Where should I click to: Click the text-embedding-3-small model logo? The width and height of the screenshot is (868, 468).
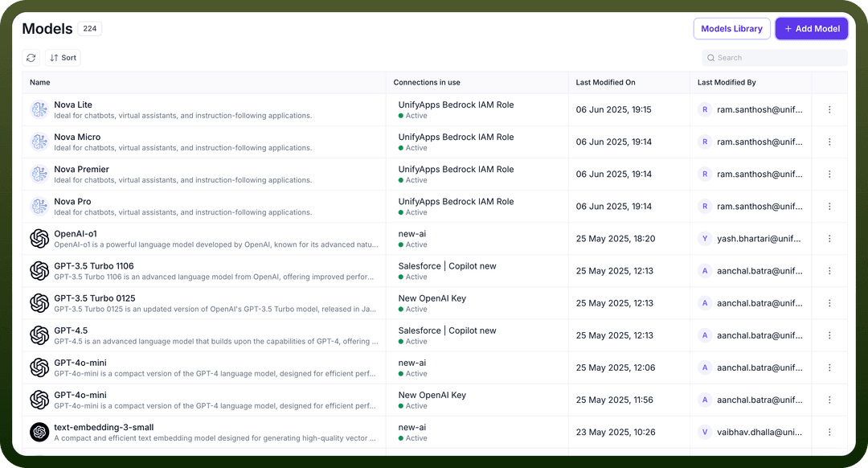39,432
